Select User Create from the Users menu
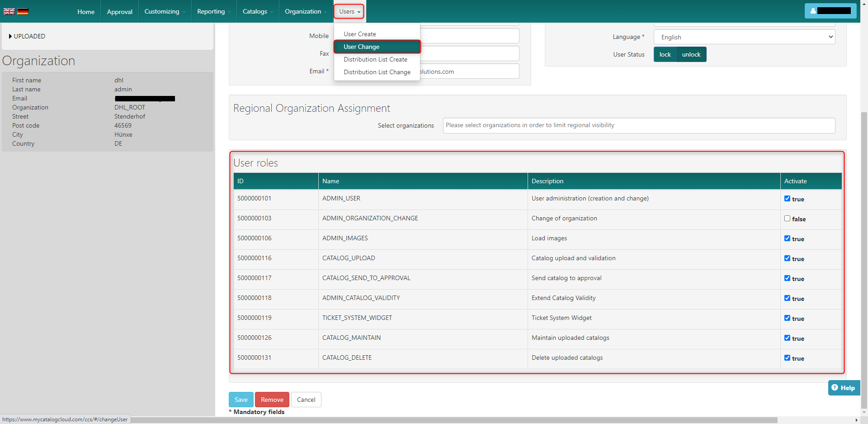 coord(359,34)
